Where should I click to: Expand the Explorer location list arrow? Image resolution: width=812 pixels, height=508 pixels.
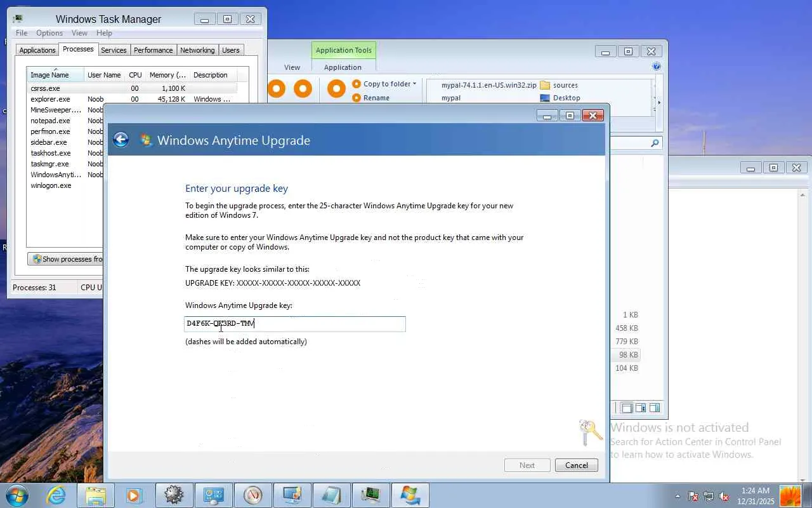point(658,102)
